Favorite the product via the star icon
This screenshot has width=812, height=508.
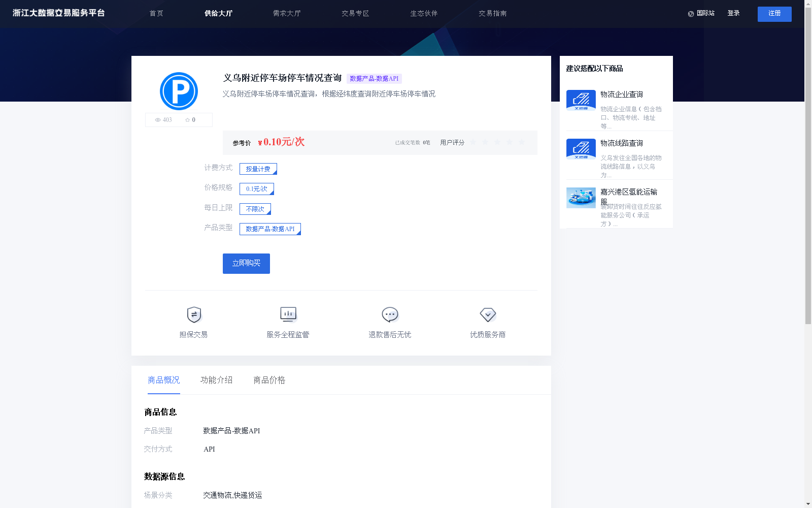(x=187, y=120)
